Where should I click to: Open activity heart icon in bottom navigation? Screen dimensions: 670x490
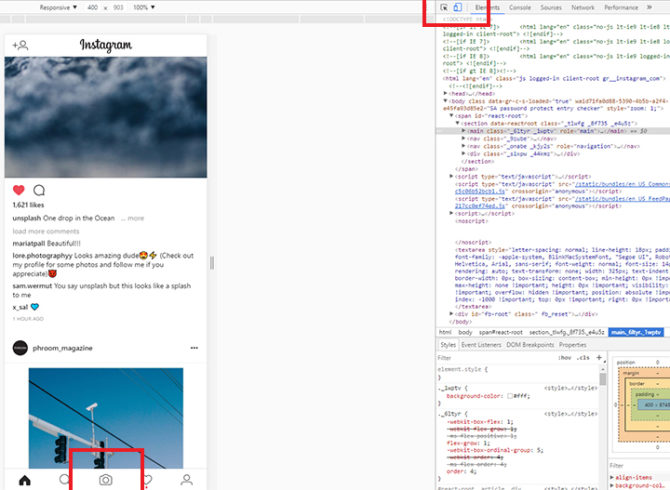point(147,480)
